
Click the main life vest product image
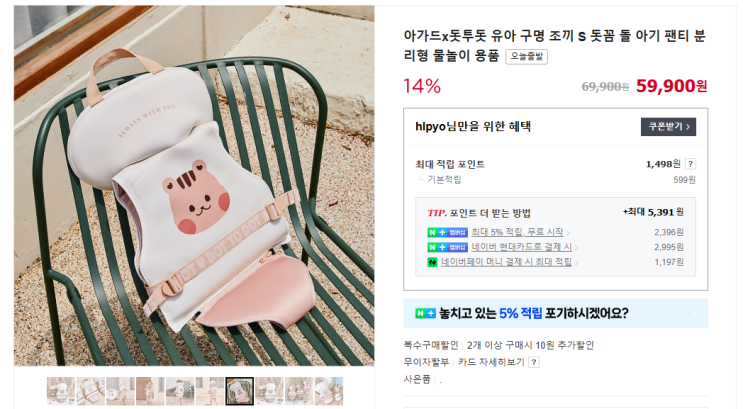(x=194, y=185)
